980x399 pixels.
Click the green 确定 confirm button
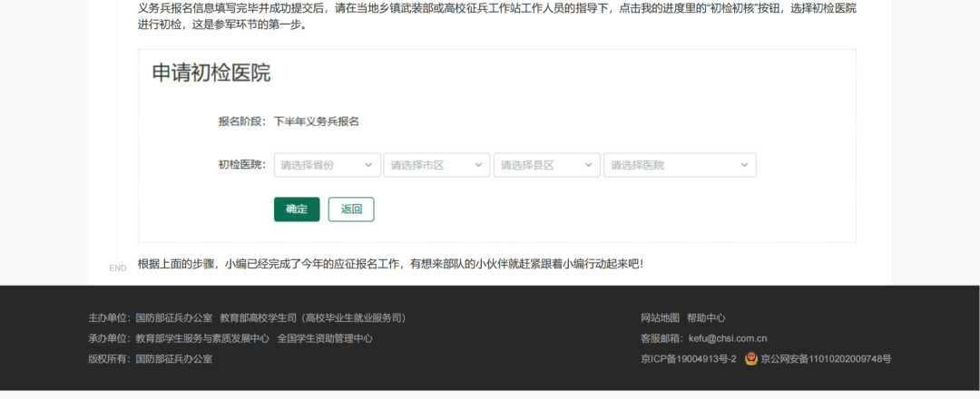(x=297, y=209)
